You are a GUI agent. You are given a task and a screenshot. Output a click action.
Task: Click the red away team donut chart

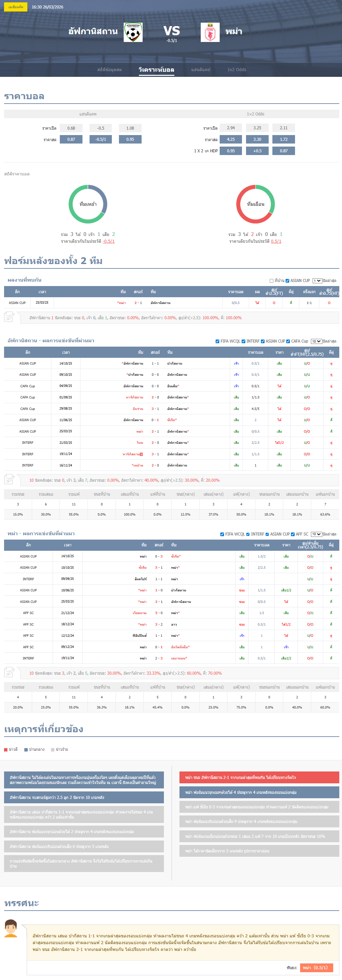(255, 204)
